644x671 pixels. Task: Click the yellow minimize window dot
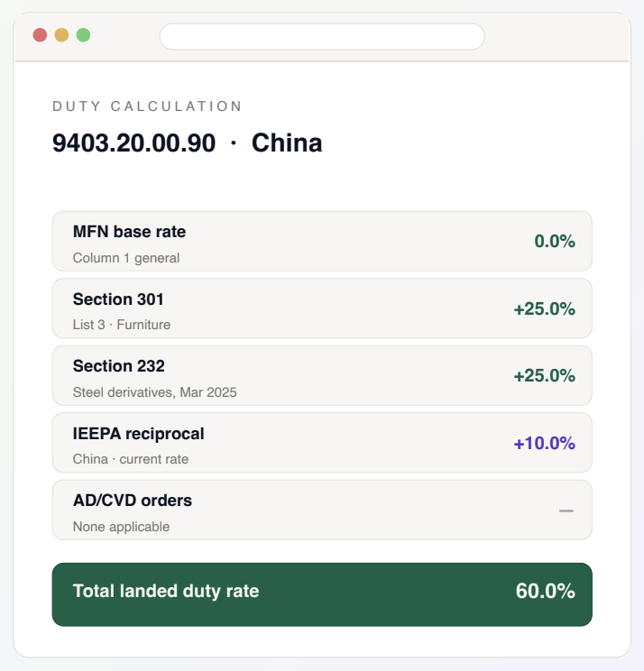tap(61, 35)
